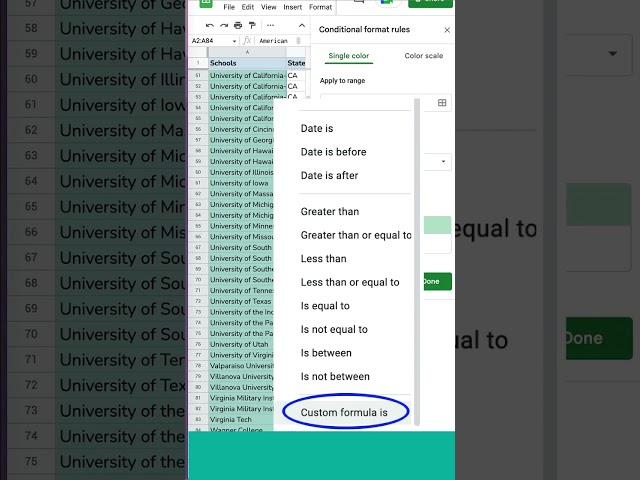Open the Format menu

[320, 7]
